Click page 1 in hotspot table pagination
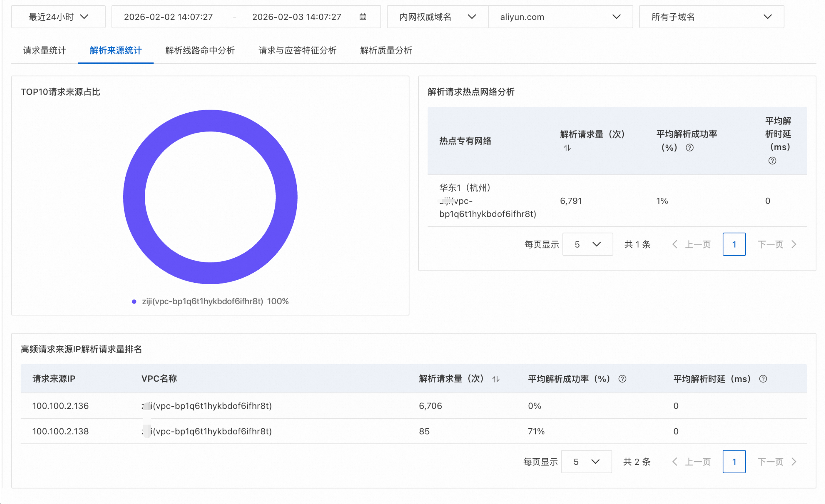 point(734,245)
